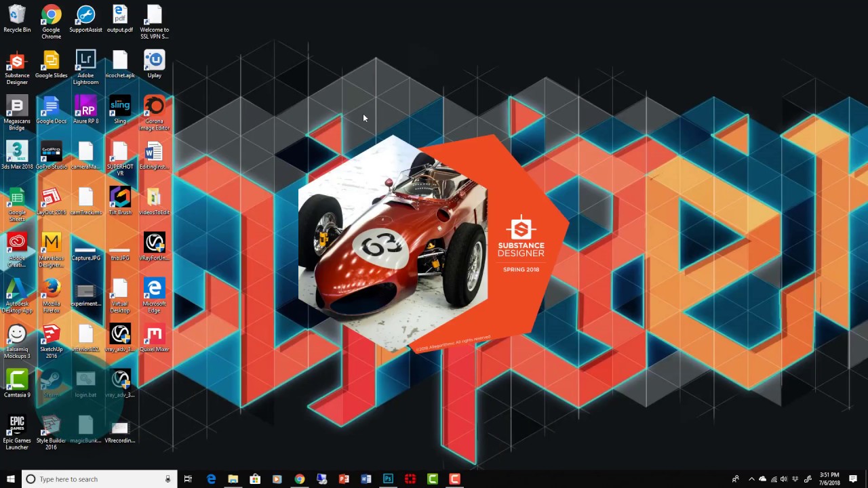
Task: Select the Quixel Mixer desktop icon
Action: click(155, 339)
